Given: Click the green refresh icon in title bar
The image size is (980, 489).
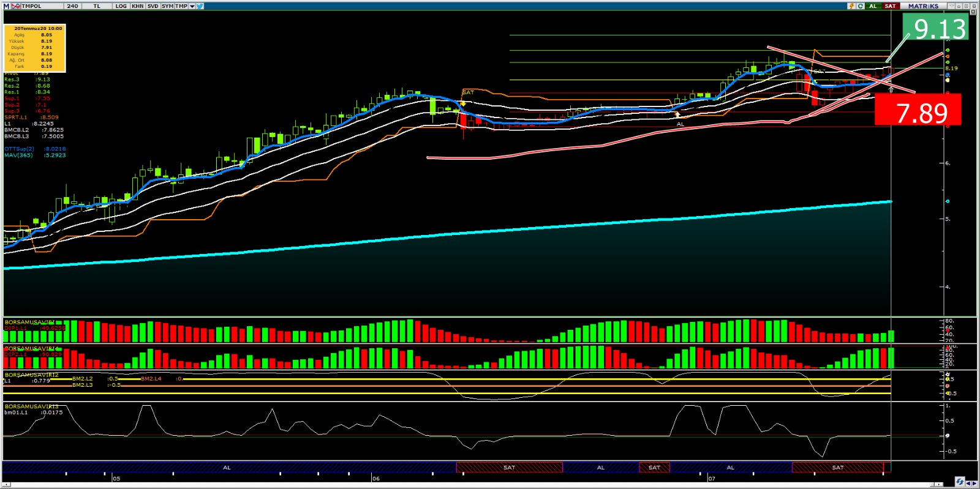Looking at the screenshot, I should pos(861,6).
